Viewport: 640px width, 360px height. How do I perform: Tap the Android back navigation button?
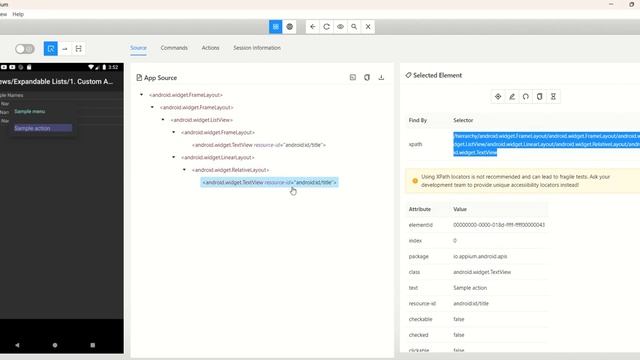tap(17, 345)
